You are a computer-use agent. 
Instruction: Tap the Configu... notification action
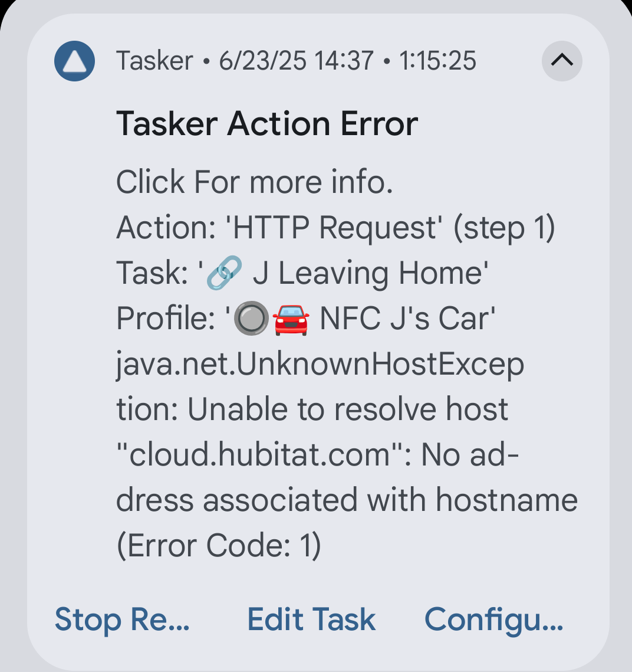tap(494, 619)
